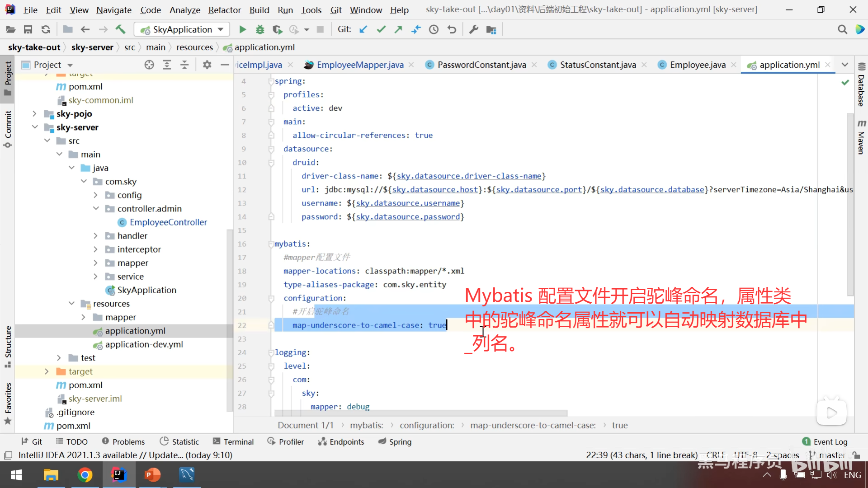Open Search Everywhere magnifier icon
868x488 pixels.
842,29
